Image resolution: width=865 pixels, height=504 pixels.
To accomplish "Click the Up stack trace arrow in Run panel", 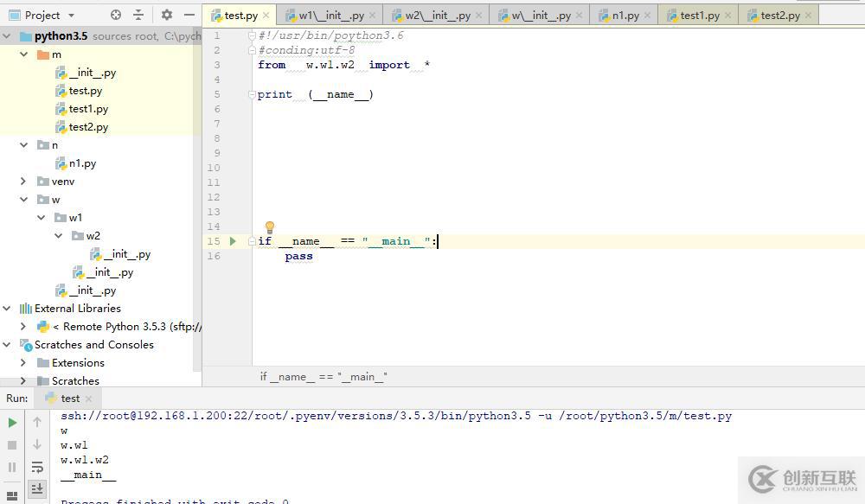I will (37, 422).
